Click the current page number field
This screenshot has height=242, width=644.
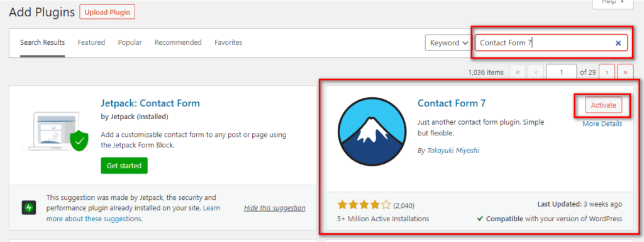(561, 72)
